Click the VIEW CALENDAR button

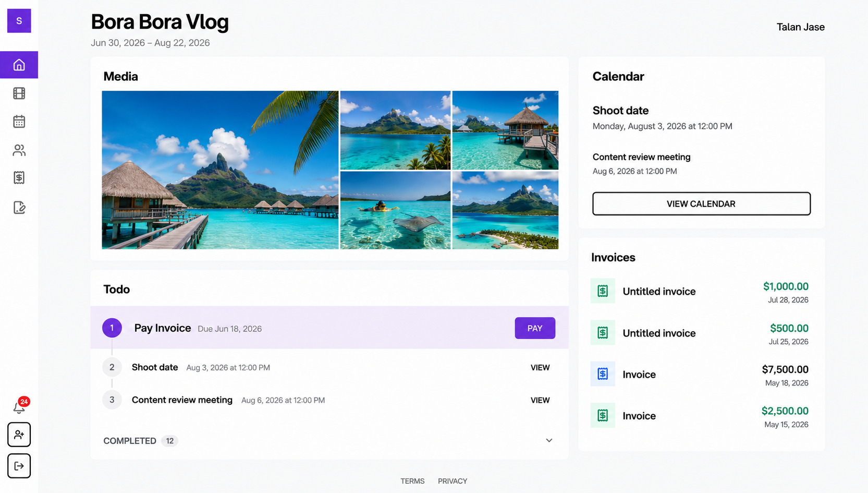[701, 203]
